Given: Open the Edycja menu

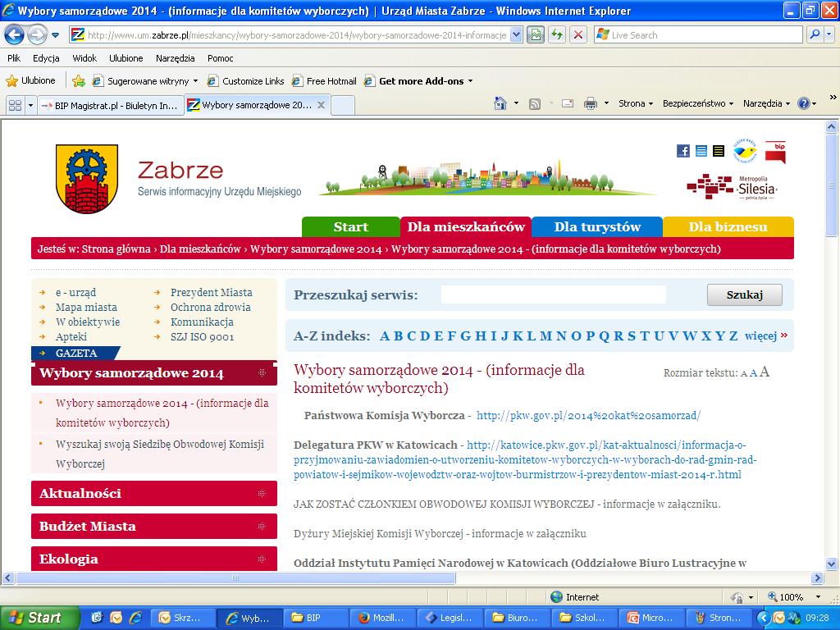Looking at the screenshot, I should (46, 58).
